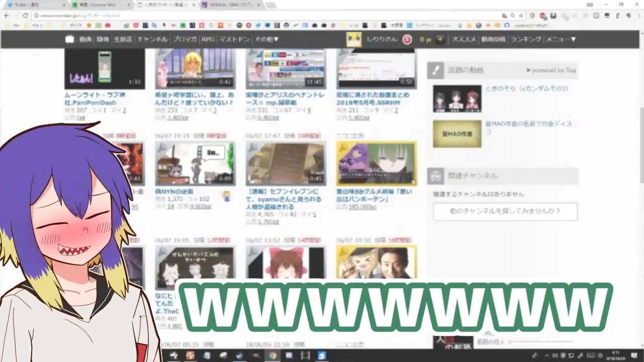This screenshot has height=362, width=644.
Task: Open the オススメ page link
Action: tap(463, 39)
